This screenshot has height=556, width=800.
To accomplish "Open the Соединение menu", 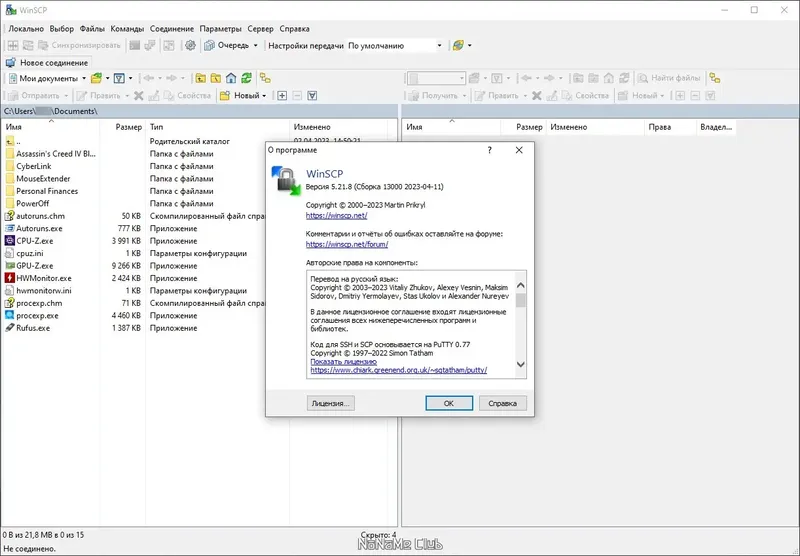I will (x=171, y=29).
